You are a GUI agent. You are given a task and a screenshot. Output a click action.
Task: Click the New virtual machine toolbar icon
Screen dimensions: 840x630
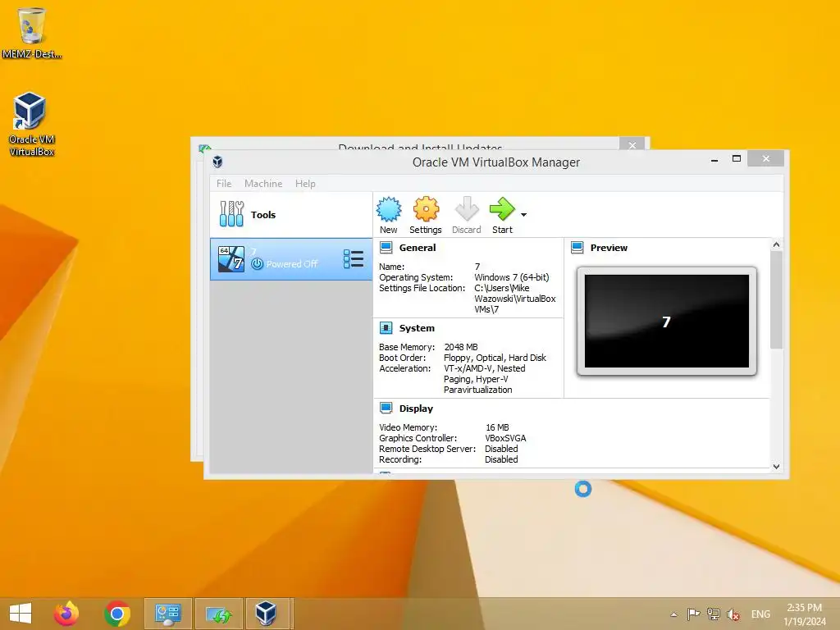[389, 209]
